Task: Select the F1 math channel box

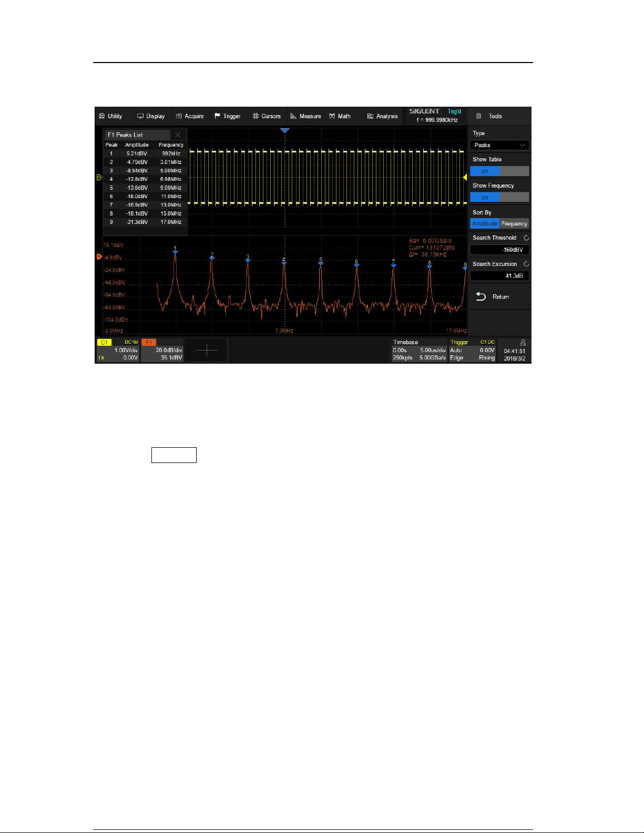Action: 162,350
